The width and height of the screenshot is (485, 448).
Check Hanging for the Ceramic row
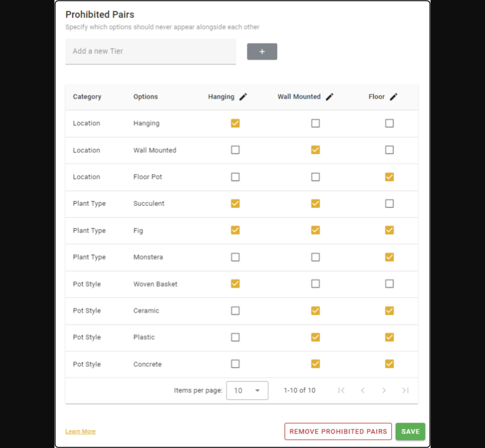coord(235,311)
